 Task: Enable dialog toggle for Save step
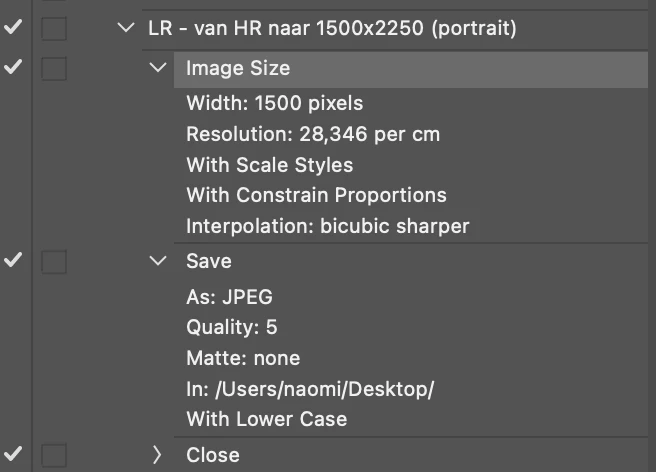click(x=54, y=262)
